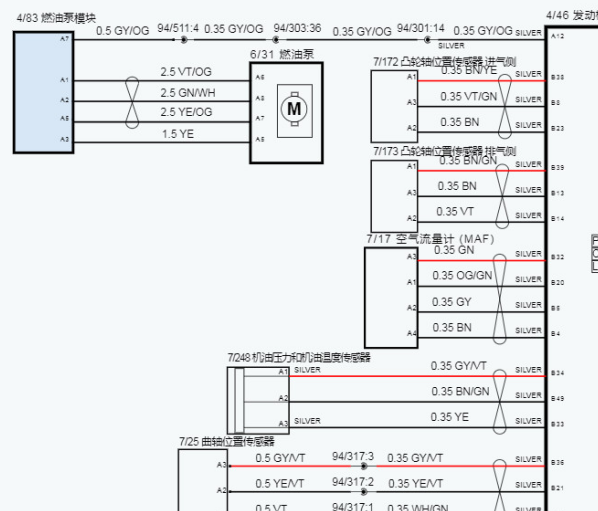Image resolution: width=598 pixels, height=511 pixels.
Task: Select wire label 0.35 YE
Action: [x=450, y=417]
